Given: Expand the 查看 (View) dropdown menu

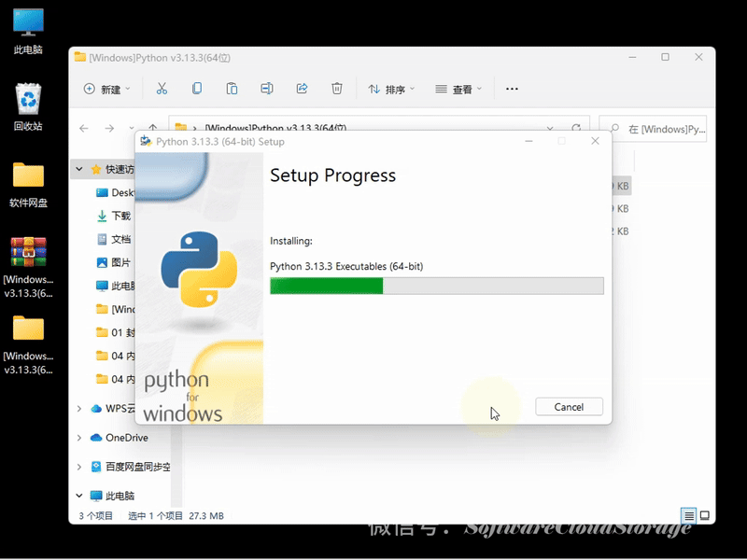Looking at the screenshot, I should pos(458,89).
